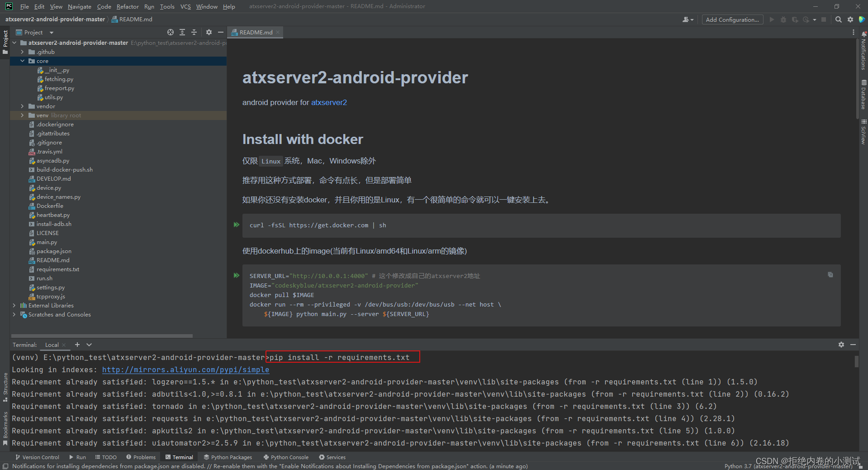Switch to the Python Console tab

coord(286,457)
